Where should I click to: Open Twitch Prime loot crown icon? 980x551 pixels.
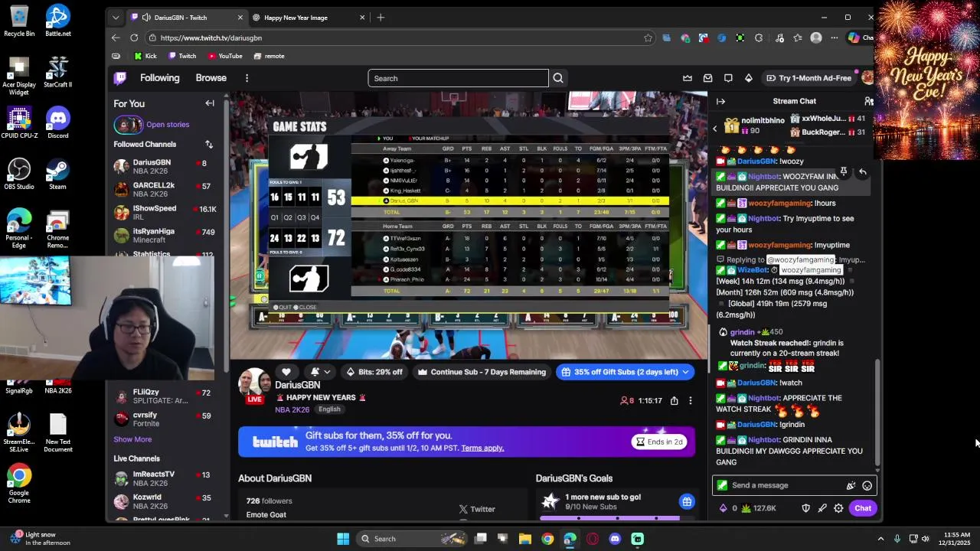688,78
